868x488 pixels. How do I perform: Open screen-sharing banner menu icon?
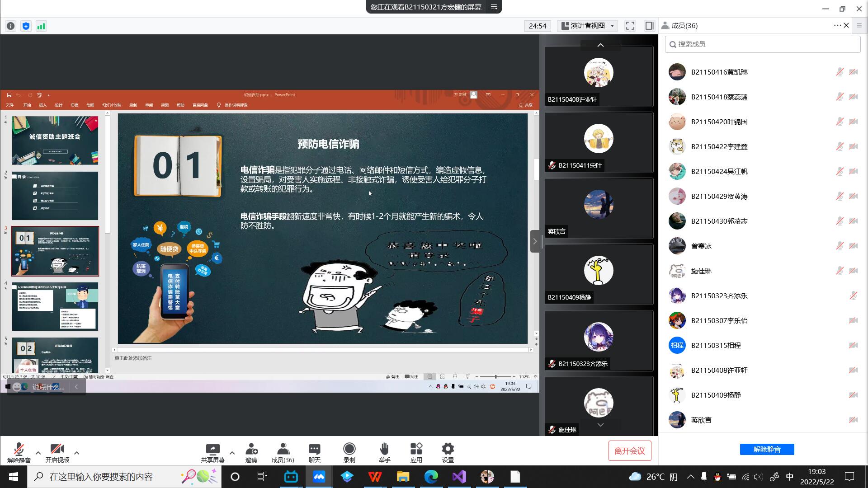coord(494,7)
